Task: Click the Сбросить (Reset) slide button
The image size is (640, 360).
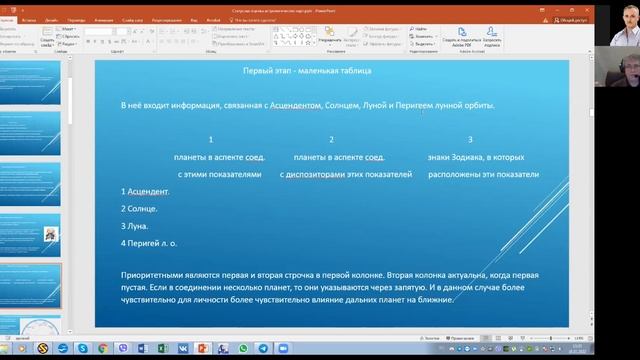Action: 69,36
